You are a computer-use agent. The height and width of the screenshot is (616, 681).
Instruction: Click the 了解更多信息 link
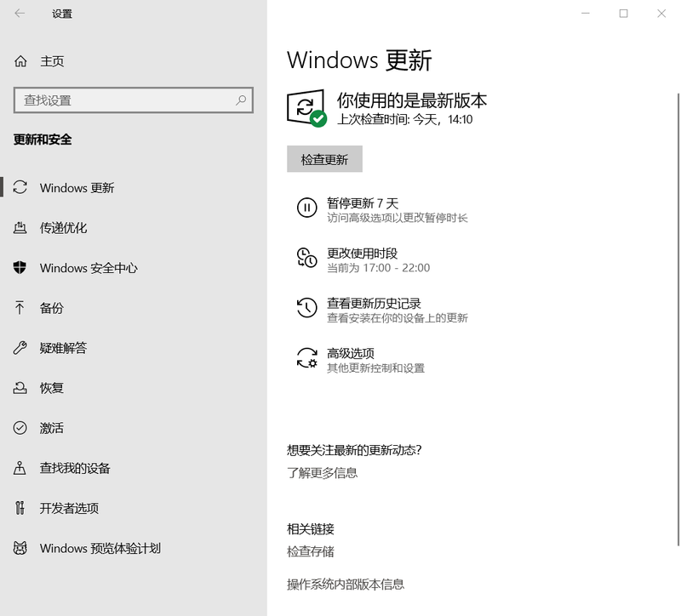(x=323, y=472)
